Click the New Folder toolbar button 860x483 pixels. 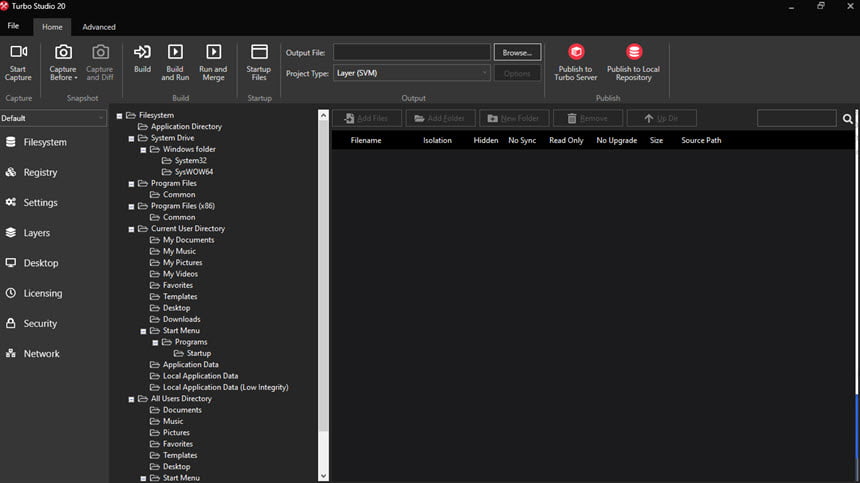click(x=514, y=118)
